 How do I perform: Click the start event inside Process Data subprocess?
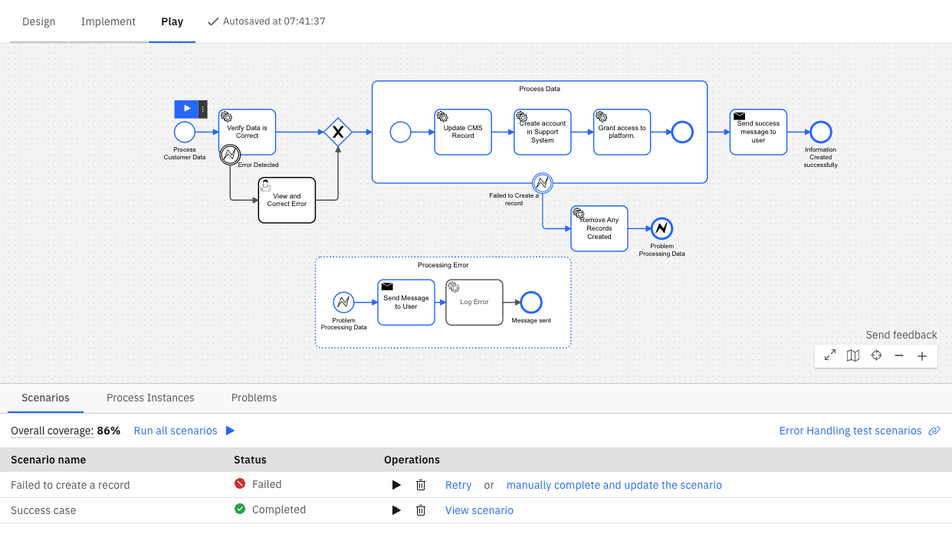tap(400, 132)
